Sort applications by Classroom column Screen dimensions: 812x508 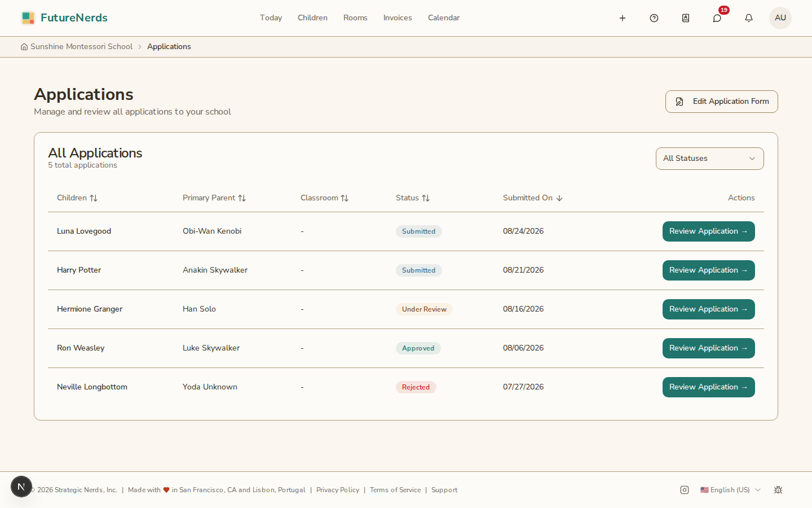pyautogui.click(x=324, y=198)
